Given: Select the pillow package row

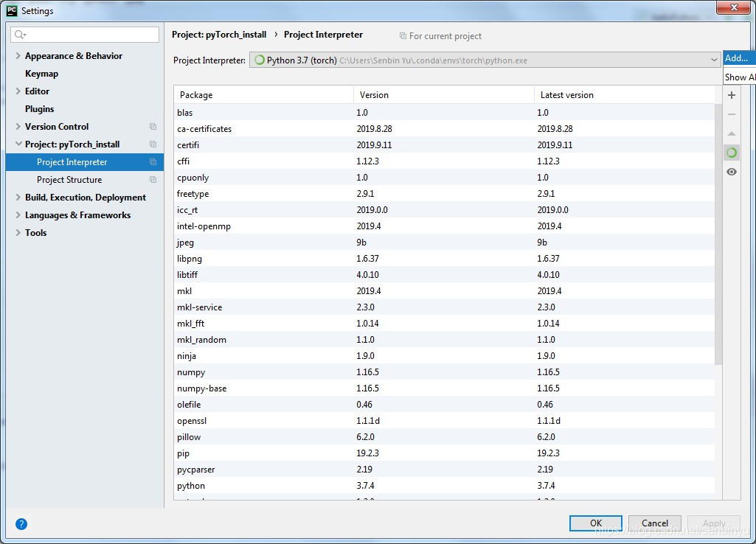Looking at the screenshot, I should tap(444, 437).
